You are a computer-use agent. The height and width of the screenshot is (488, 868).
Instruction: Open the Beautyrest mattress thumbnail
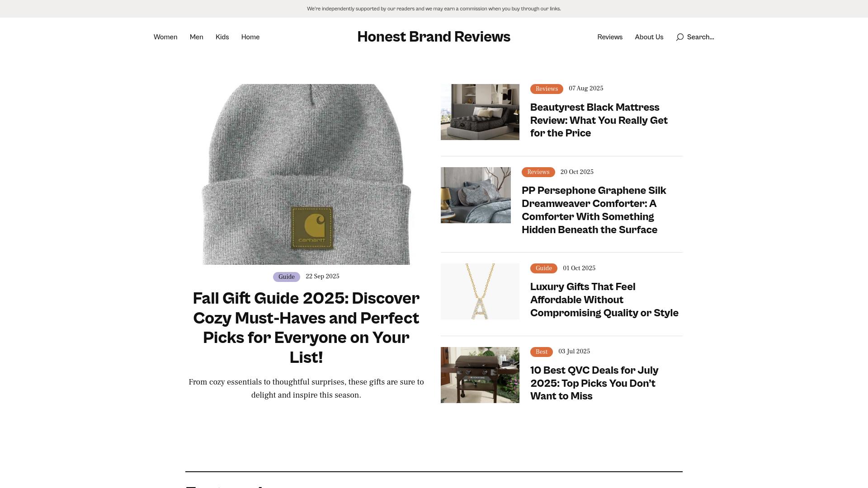(x=480, y=112)
